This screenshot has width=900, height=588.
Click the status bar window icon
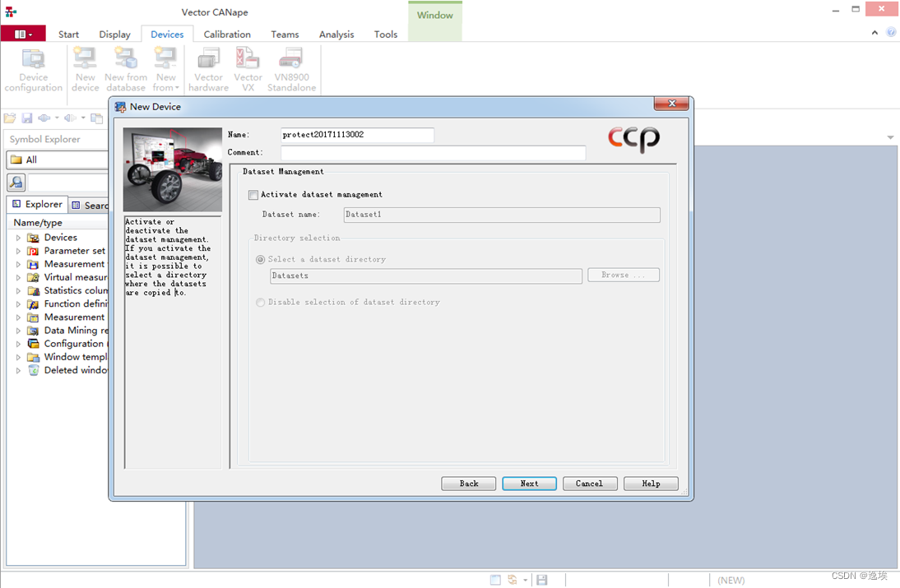[495, 580]
